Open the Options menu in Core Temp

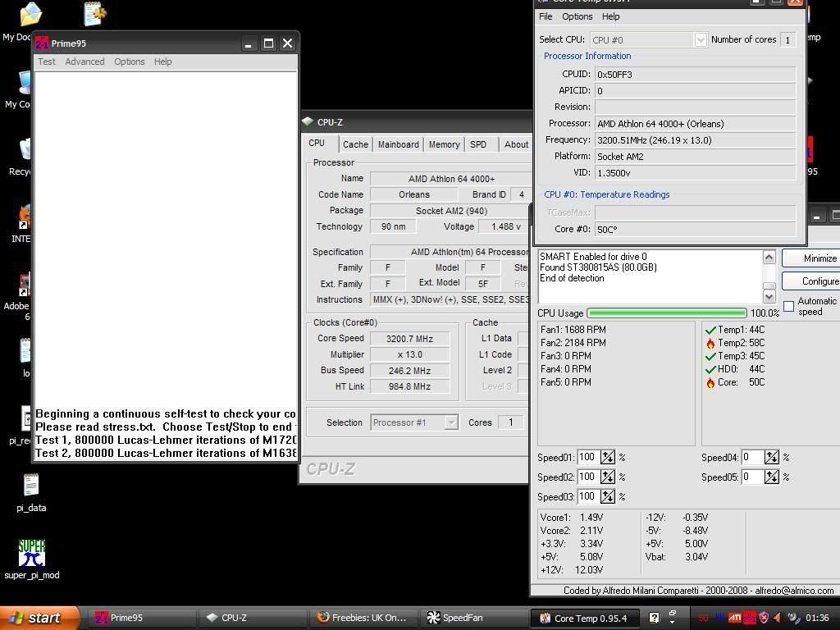pos(577,16)
